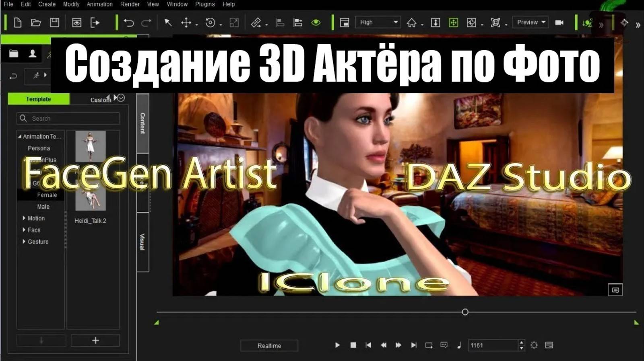
Task: Click the camera orbit icon
Action: click(471, 23)
